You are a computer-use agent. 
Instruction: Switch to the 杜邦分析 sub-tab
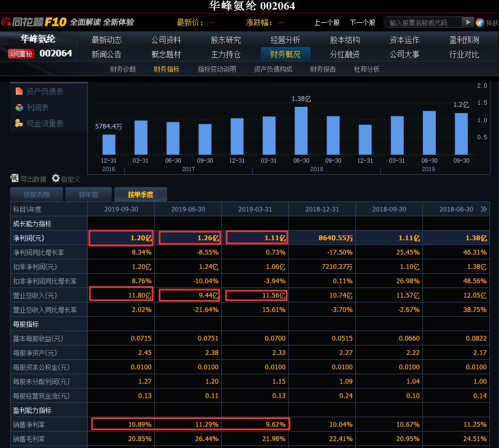(367, 69)
